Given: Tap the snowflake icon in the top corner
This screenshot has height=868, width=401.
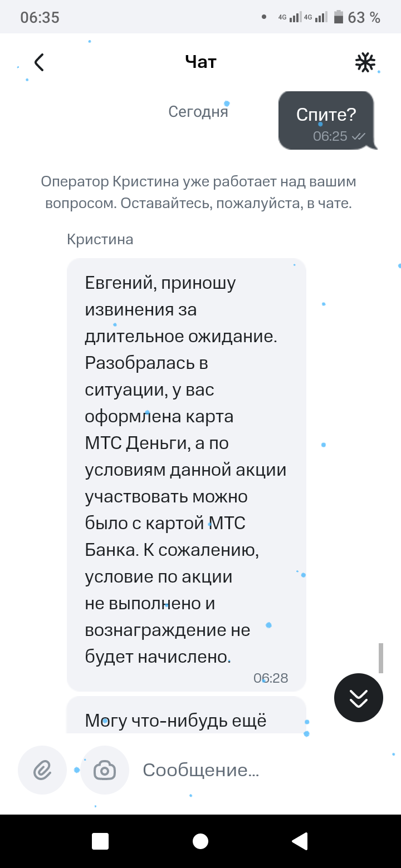Looking at the screenshot, I should coord(365,62).
